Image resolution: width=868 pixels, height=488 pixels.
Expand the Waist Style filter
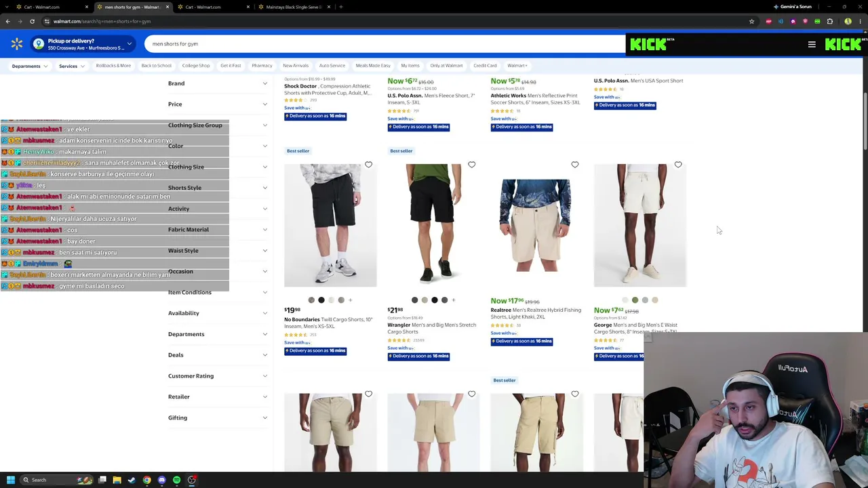coord(218,251)
